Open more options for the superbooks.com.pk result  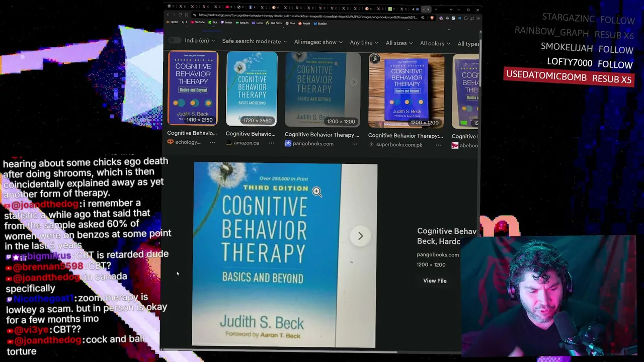pos(438,145)
